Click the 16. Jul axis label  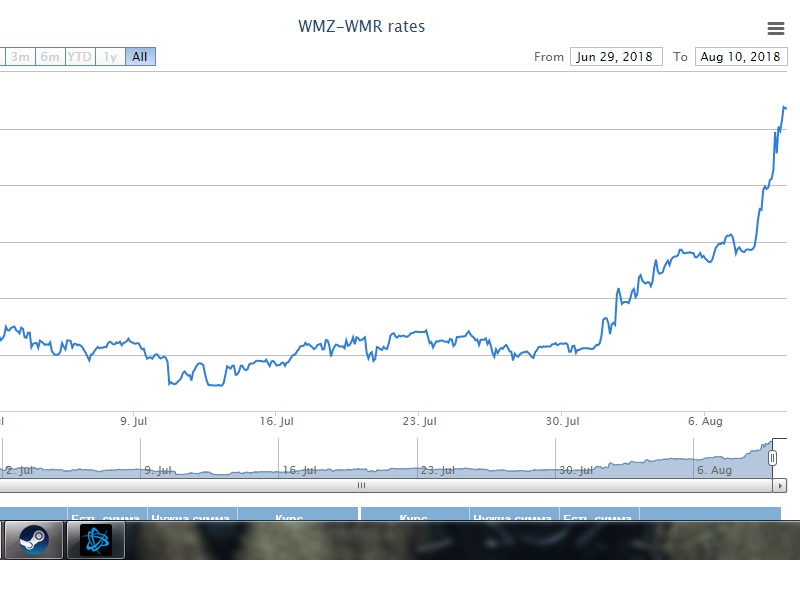[x=277, y=421]
